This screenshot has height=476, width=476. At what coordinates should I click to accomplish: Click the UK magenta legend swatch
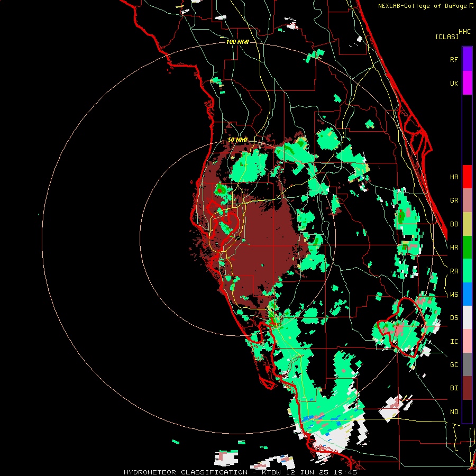point(467,83)
